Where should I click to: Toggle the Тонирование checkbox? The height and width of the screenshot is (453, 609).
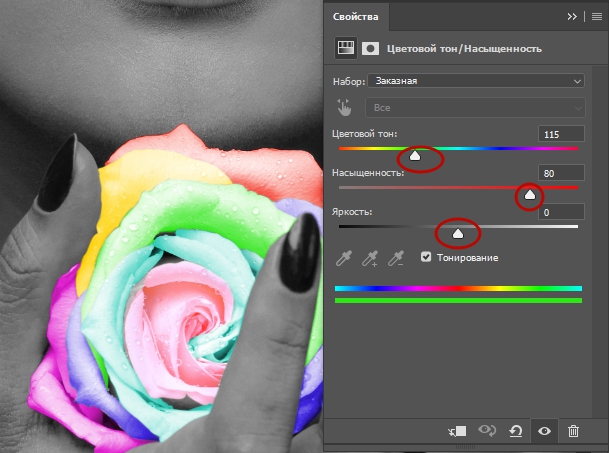[426, 257]
